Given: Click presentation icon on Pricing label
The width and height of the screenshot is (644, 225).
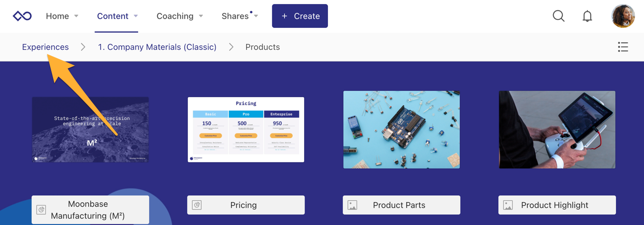Looking at the screenshot, I should pyautogui.click(x=197, y=205).
